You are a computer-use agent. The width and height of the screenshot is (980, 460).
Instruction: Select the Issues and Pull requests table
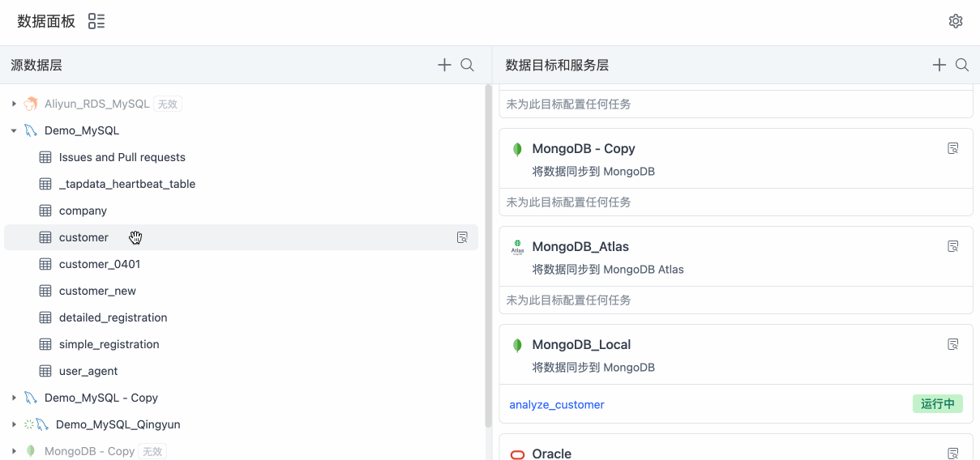[x=122, y=157]
